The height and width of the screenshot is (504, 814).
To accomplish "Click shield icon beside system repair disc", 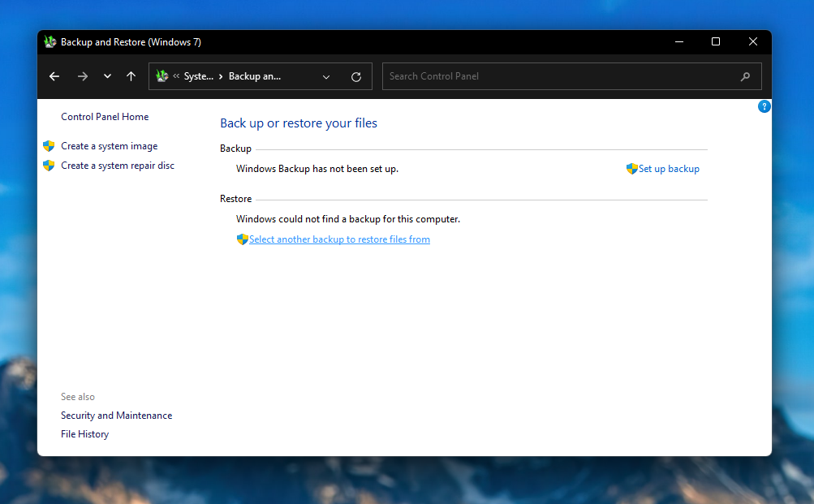I will click(x=49, y=166).
